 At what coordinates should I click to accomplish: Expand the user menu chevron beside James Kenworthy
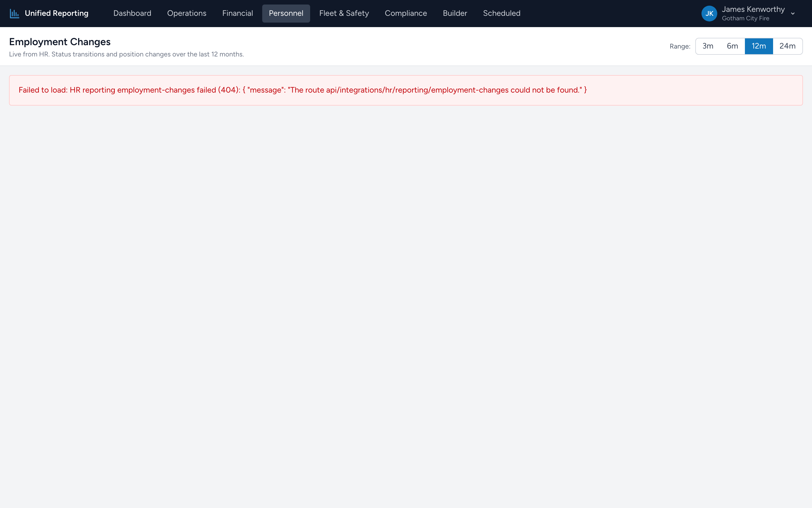pos(793,14)
